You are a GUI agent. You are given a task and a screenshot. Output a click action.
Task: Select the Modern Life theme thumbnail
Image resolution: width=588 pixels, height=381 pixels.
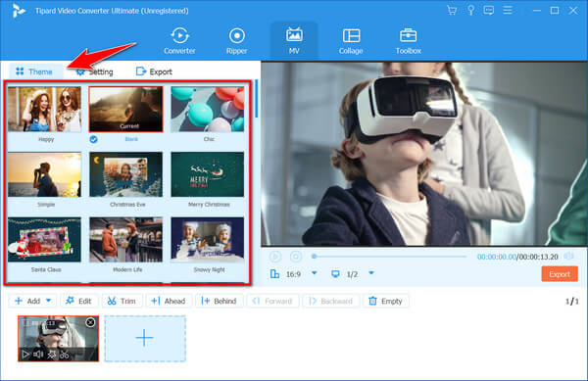pyautogui.click(x=126, y=239)
